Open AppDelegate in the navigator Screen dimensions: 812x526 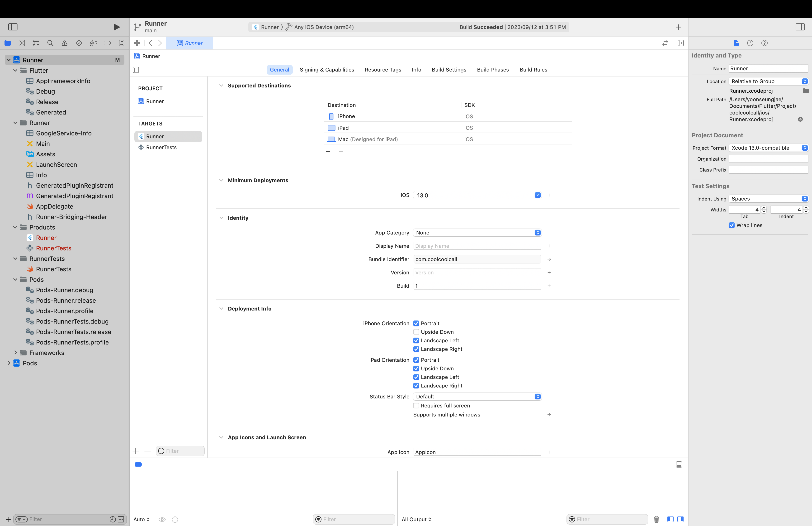55,206
